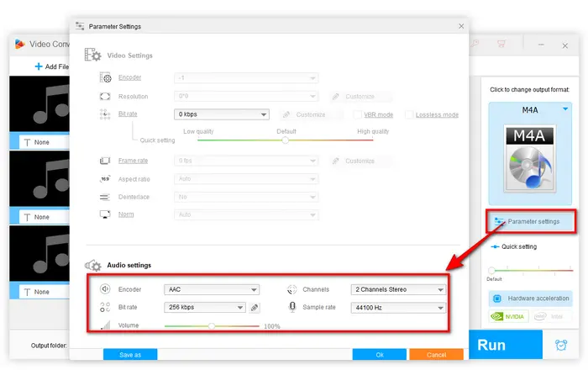This screenshot has width=588, height=370.
Task: Click the audio Encoder speaker icon
Action: [x=105, y=289]
